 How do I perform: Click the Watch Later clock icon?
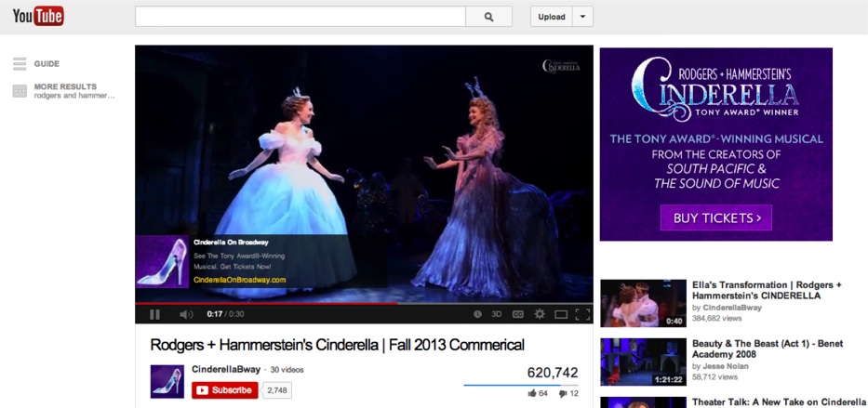(477, 314)
